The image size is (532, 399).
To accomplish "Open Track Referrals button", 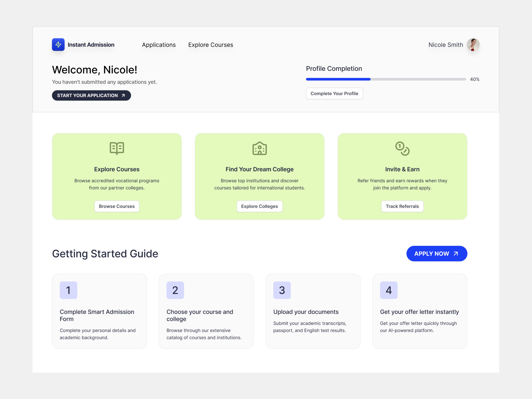I will click(x=402, y=206).
